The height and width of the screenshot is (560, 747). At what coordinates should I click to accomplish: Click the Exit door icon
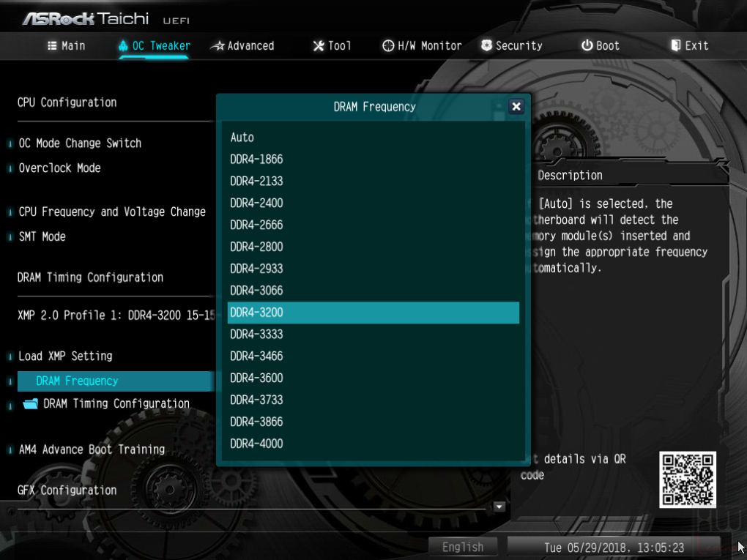click(675, 45)
